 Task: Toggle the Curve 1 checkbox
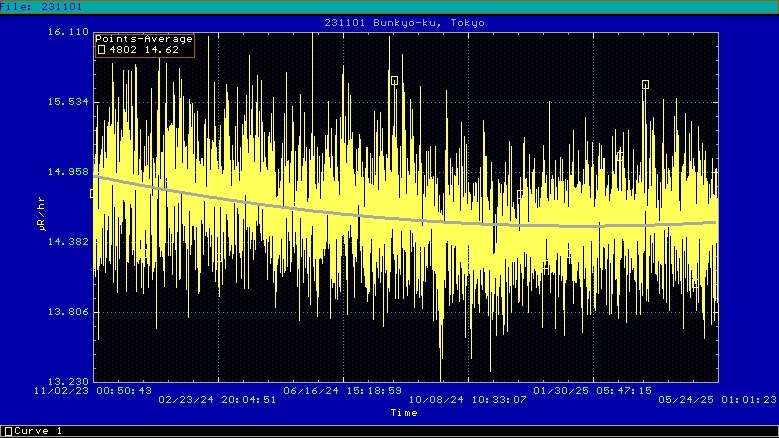tap(8, 431)
